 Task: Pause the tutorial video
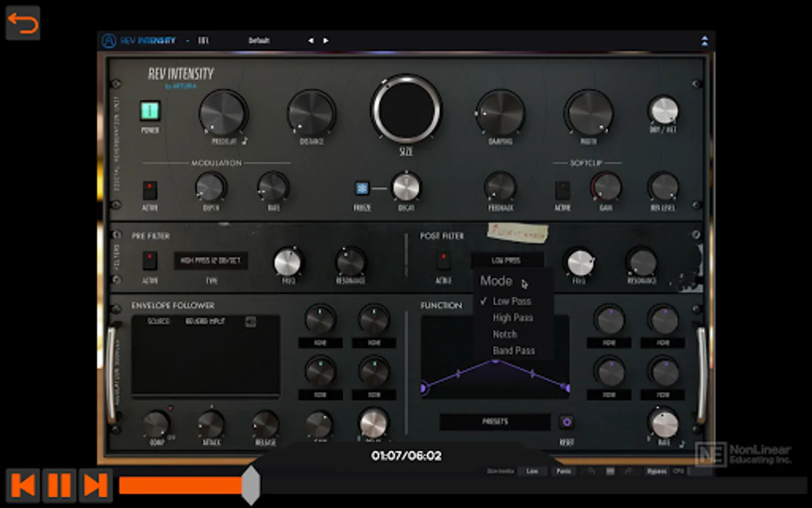pyautogui.click(x=59, y=485)
